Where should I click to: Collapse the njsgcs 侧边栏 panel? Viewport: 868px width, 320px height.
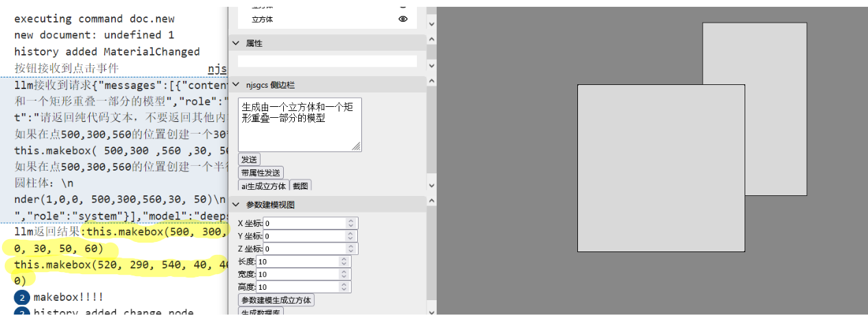235,85
